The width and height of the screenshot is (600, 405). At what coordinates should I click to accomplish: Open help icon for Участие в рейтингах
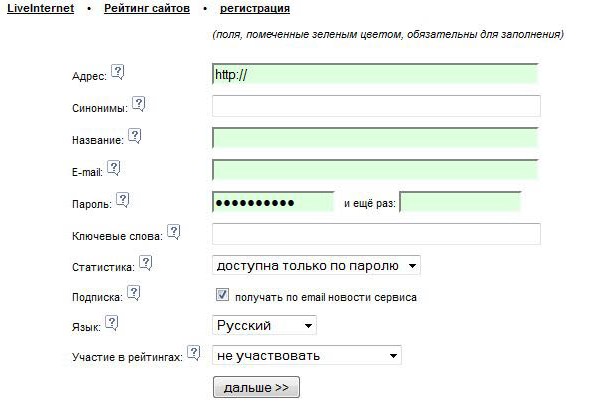194,353
